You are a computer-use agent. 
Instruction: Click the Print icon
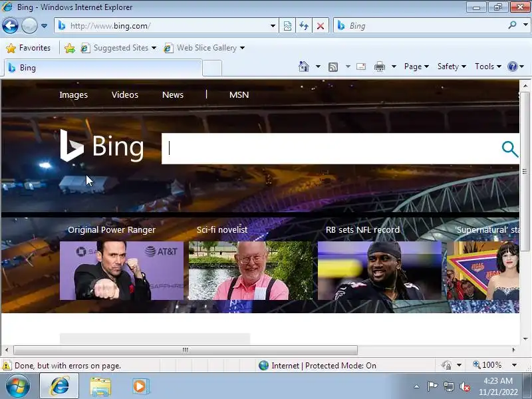tap(379, 66)
